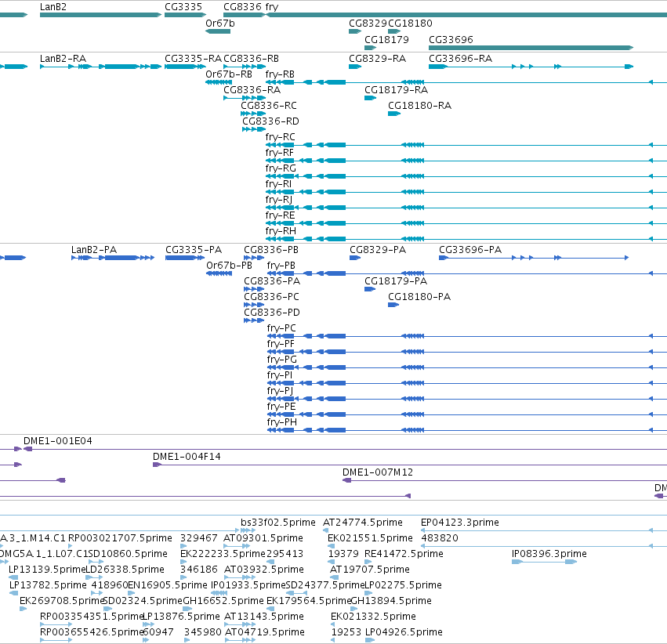Select the DME1-001E04 BAC label
This screenshot has width=667, height=644.
tap(58, 441)
